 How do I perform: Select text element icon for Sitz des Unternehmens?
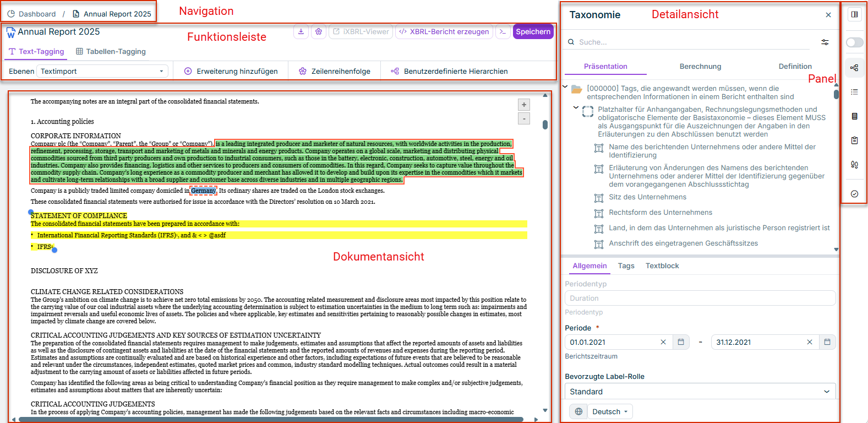pos(599,198)
